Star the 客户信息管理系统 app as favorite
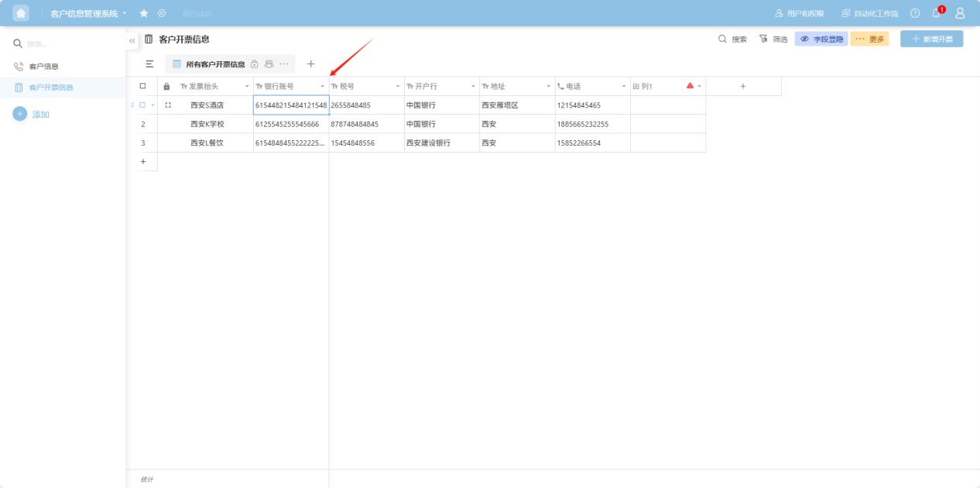This screenshot has height=488, width=980. click(144, 13)
